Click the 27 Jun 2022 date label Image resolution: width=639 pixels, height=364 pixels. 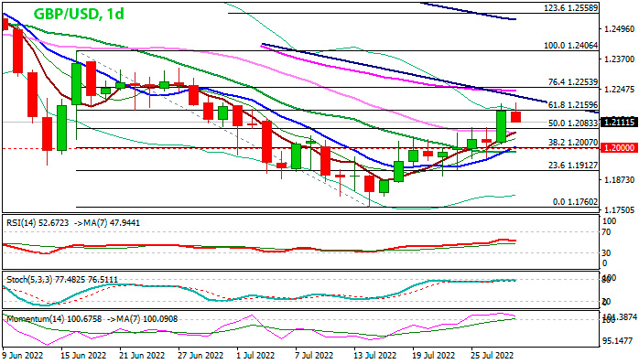point(200,356)
